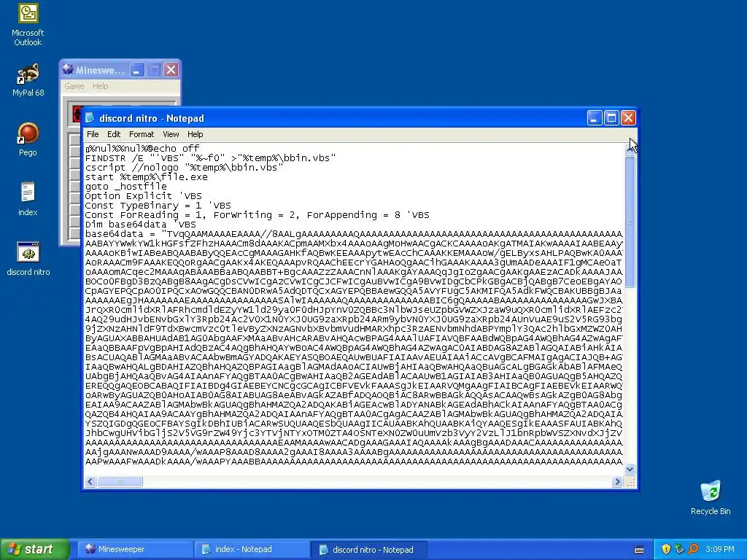Select the discord nitro batch file icon
Screen dimensions: 747x560
[x=28, y=259]
